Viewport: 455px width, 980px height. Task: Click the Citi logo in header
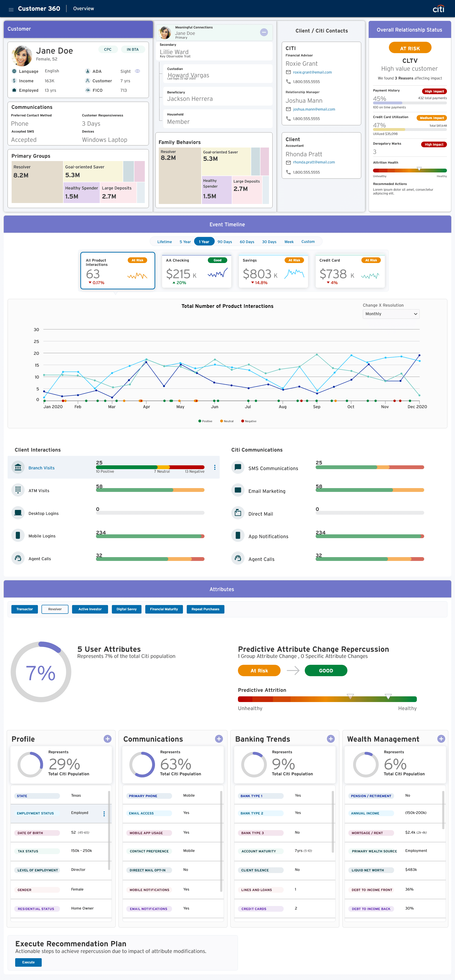click(438, 9)
